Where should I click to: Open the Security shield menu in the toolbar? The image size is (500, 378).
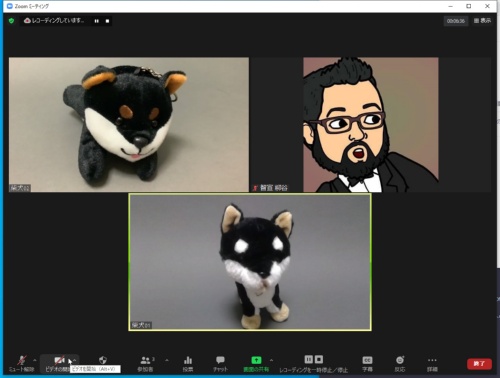click(103, 360)
